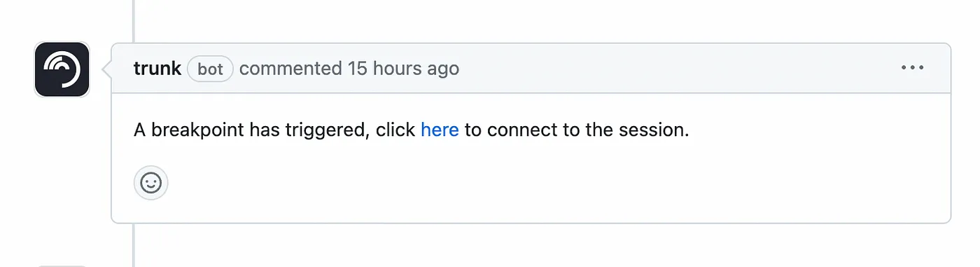The width and height of the screenshot is (980, 267).
Task: Open the three-dot comment options menu
Action: [x=913, y=68]
